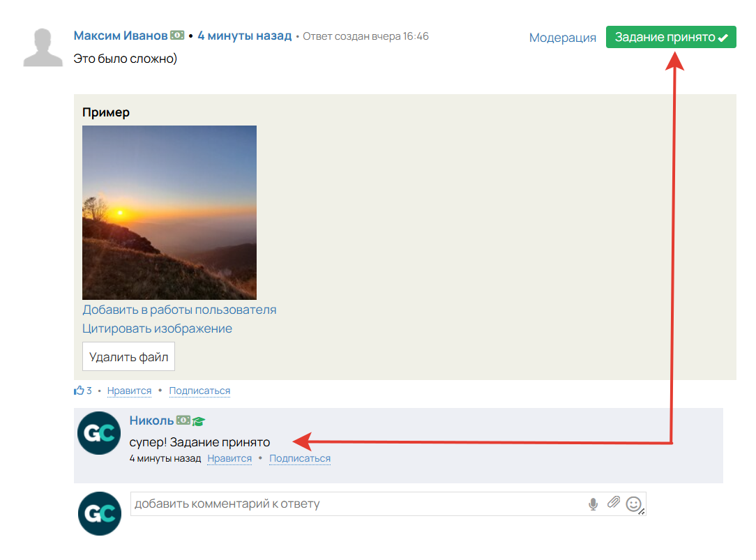
Task: Click the paperclip attach-file icon
Action: [613, 503]
